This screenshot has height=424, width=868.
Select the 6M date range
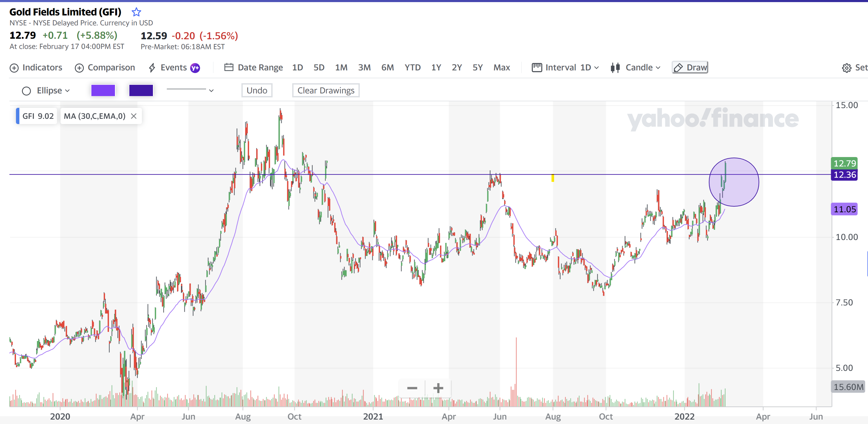pyautogui.click(x=388, y=68)
